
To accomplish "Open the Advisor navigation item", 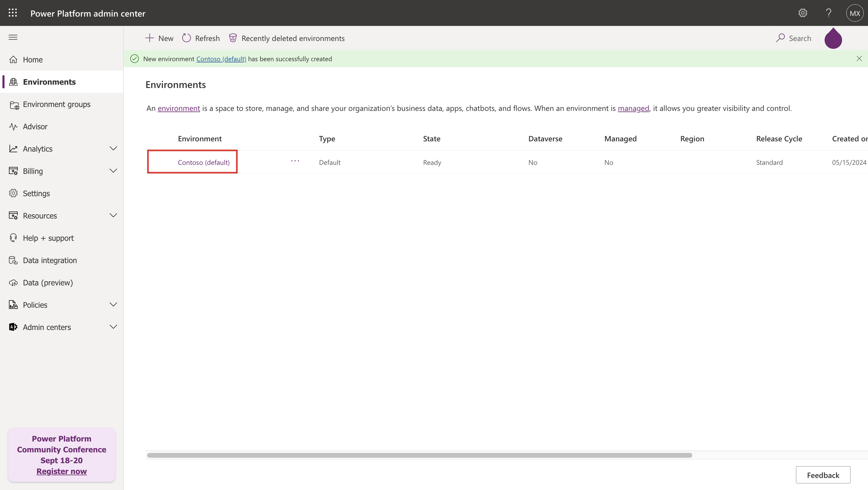I will coord(35,127).
